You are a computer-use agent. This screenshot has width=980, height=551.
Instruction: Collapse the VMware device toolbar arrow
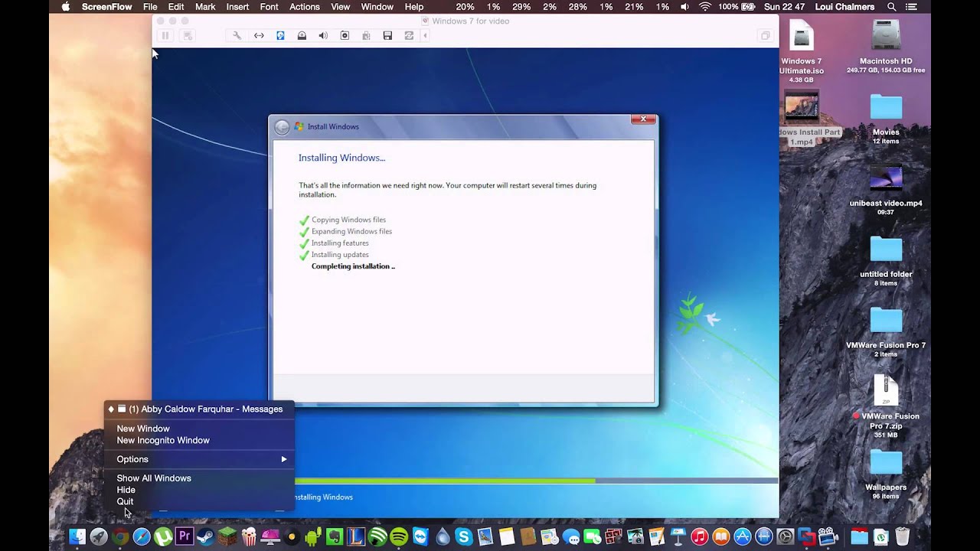coord(426,35)
